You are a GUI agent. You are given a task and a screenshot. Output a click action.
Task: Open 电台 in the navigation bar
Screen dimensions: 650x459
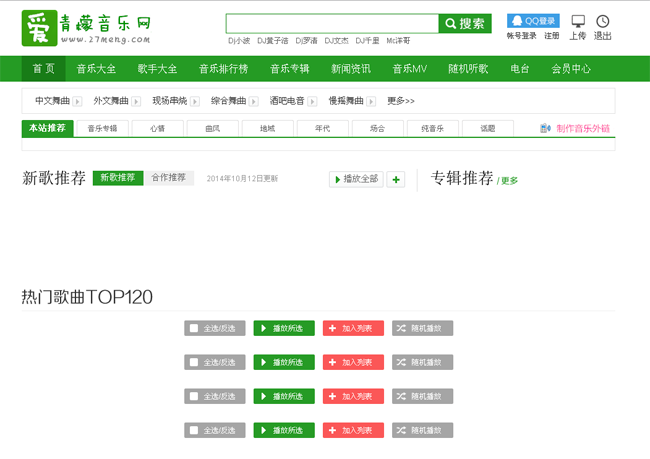[520, 68]
